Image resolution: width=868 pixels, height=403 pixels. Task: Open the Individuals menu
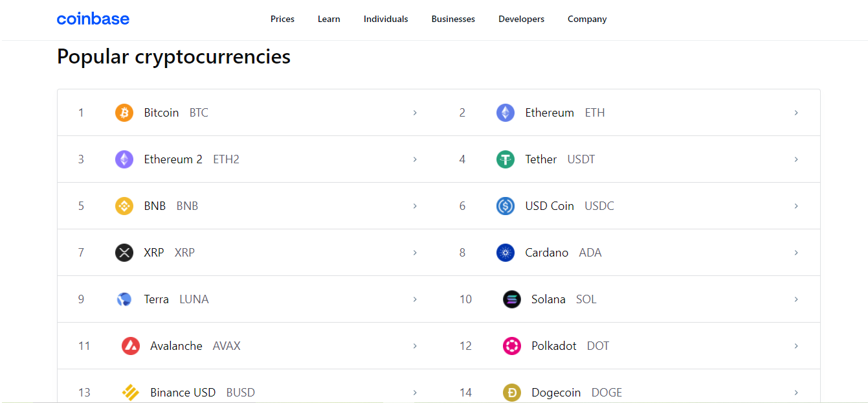(386, 19)
